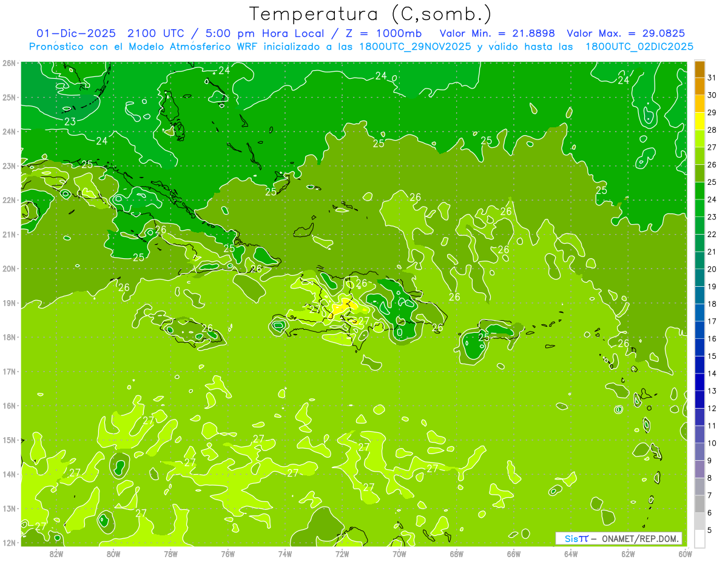Click the value 30 on the color scale
The image size is (728, 562).
tap(712, 95)
